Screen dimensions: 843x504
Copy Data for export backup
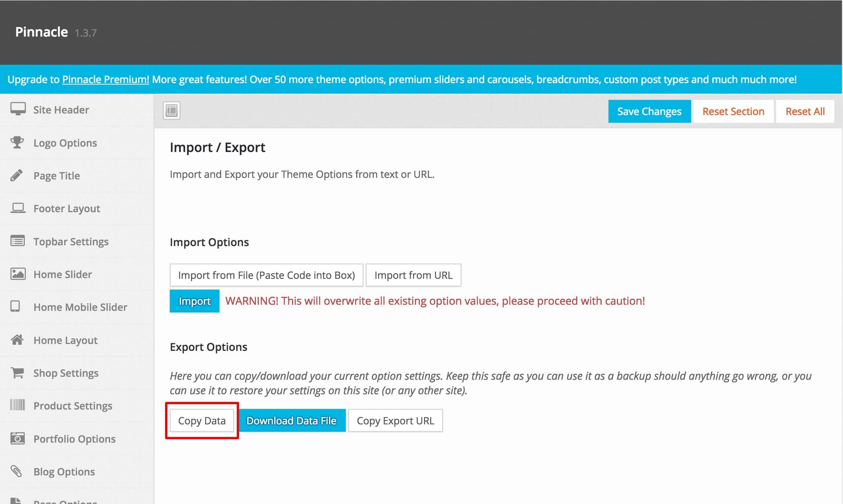point(202,420)
